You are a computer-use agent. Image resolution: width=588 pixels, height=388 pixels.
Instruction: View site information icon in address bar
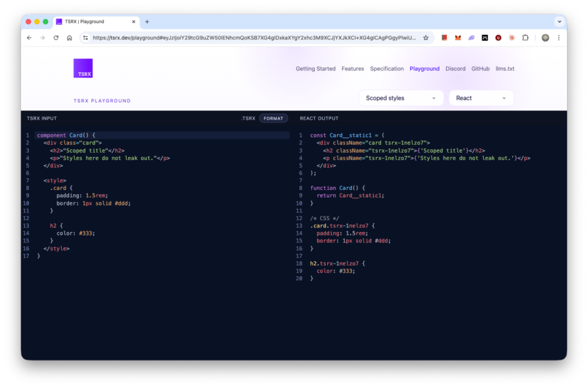coord(86,38)
